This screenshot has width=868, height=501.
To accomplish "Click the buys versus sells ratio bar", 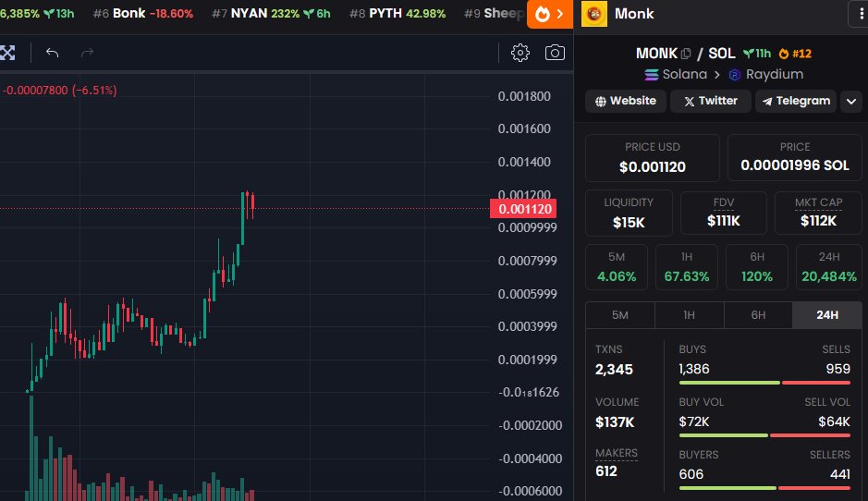I will point(764,383).
